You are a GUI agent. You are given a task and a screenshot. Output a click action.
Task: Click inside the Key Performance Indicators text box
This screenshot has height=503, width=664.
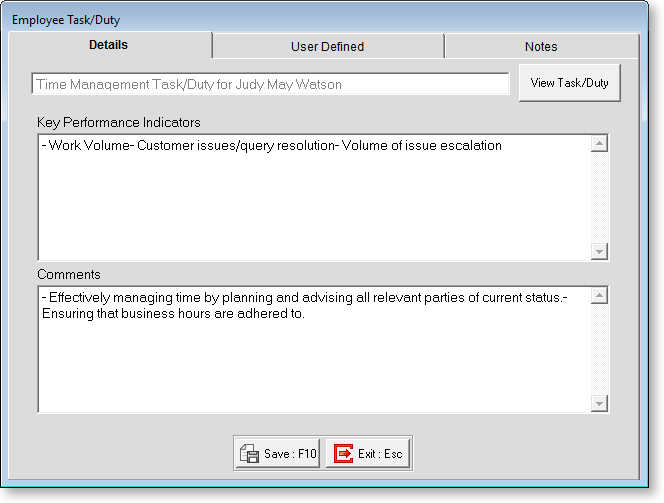coord(310,200)
